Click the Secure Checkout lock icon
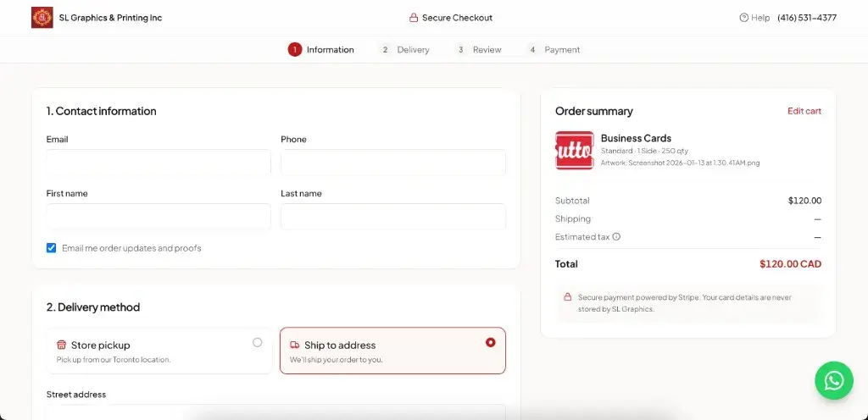868x420 pixels. click(x=414, y=18)
